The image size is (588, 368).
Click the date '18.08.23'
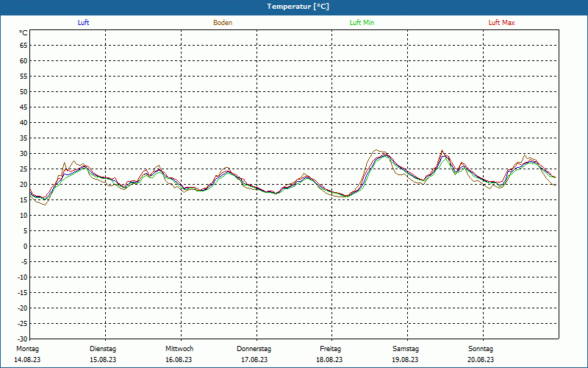(329, 360)
